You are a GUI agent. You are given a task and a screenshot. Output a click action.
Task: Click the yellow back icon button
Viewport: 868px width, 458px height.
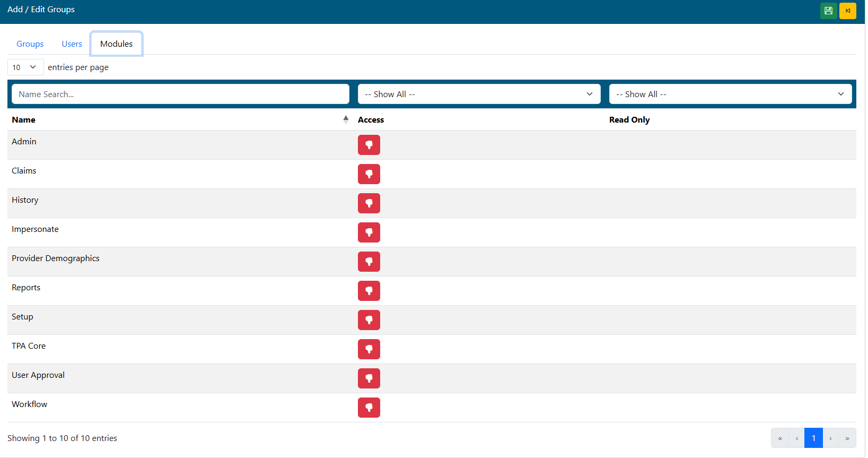[x=847, y=11]
